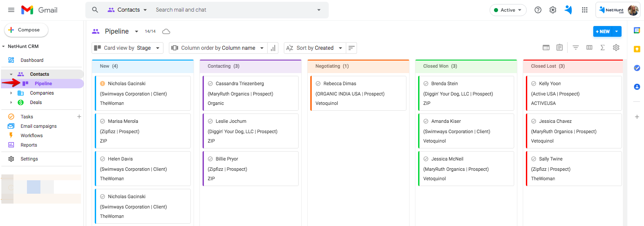Image resolution: width=644 pixels, height=226 pixels.
Task: Open Dashboard in NetHunt sidebar
Action: (x=32, y=60)
